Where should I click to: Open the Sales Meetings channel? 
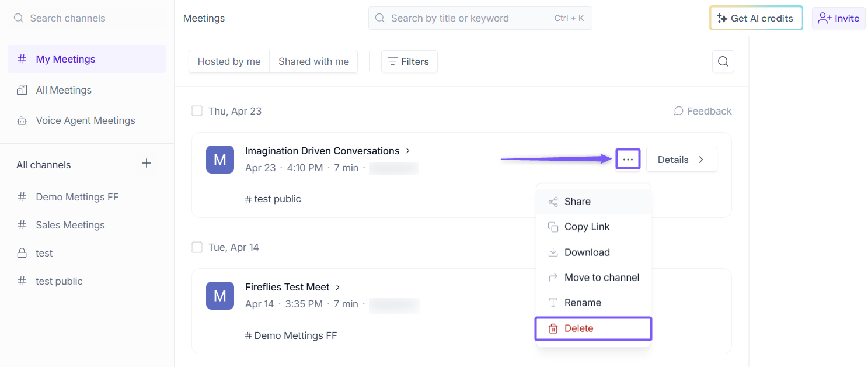pyautogui.click(x=86, y=225)
